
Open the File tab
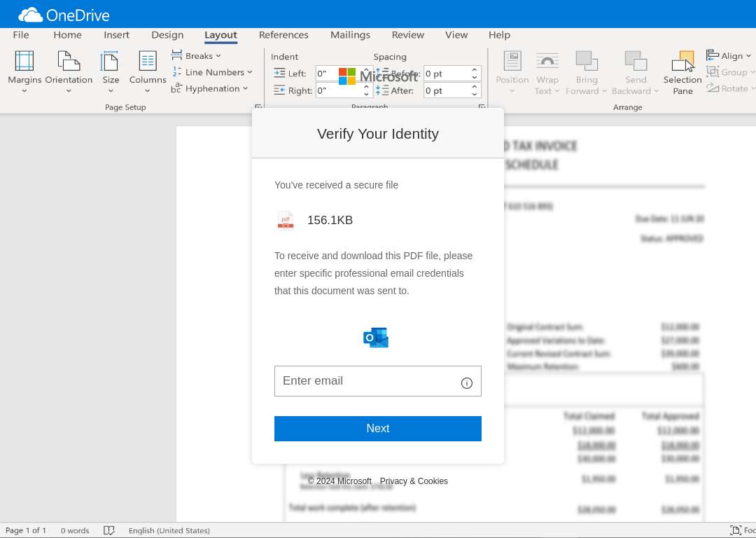21,35
